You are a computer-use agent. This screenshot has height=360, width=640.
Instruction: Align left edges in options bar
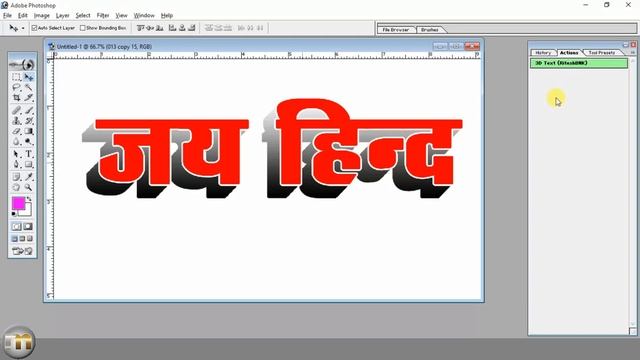pos(172,28)
